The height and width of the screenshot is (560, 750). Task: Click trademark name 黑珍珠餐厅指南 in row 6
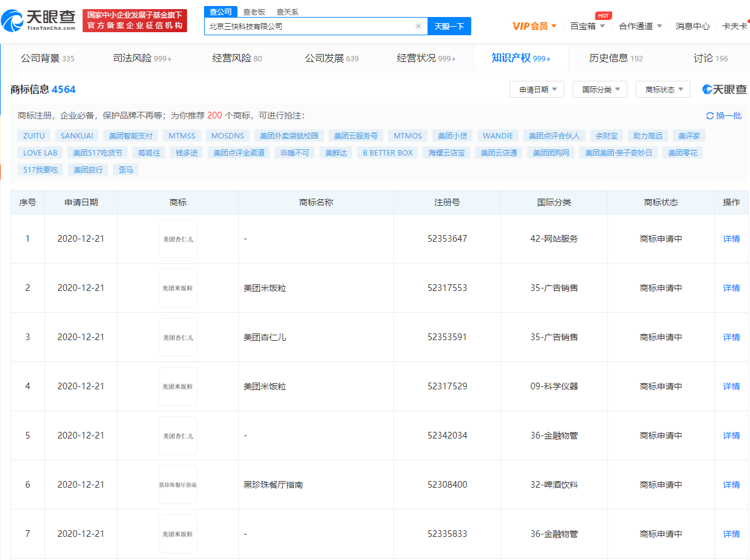(273, 485)
